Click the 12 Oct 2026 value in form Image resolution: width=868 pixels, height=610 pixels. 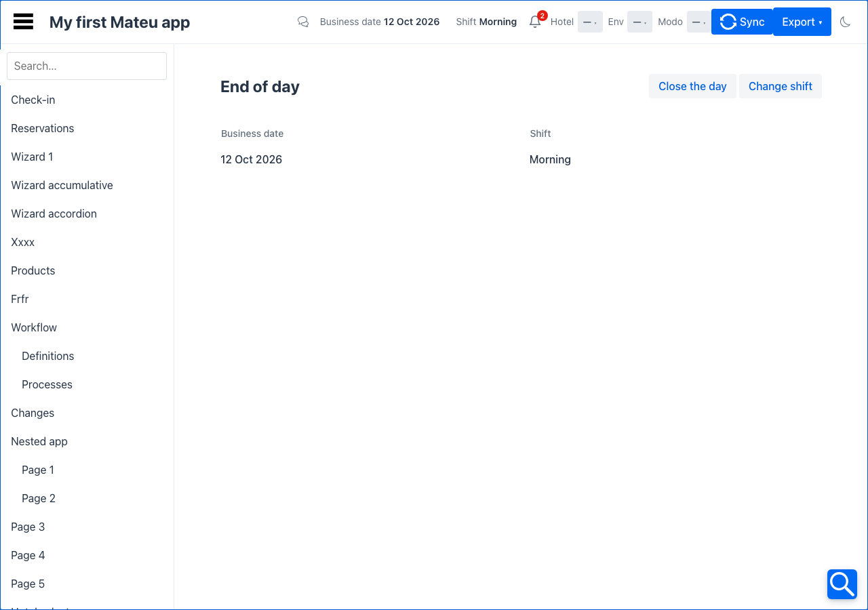(x=251, y=159)
